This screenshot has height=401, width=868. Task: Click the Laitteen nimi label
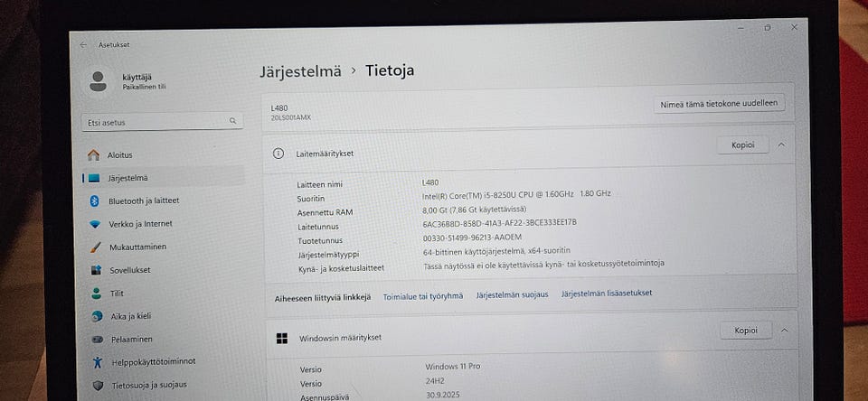[x=319, y=185]
